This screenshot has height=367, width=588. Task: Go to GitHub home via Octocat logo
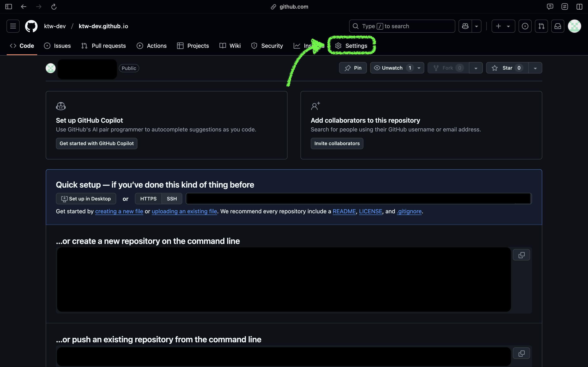[31, 26]
